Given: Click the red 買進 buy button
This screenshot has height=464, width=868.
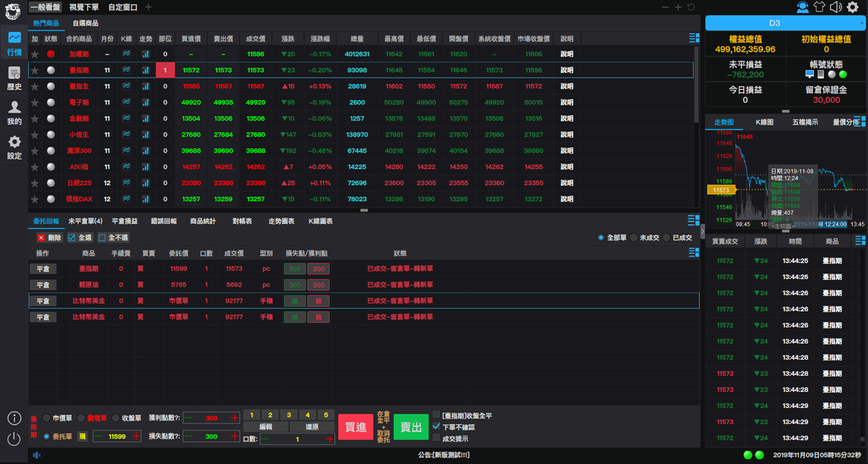Looking at the screenshot, I should (x=356, y=427).
